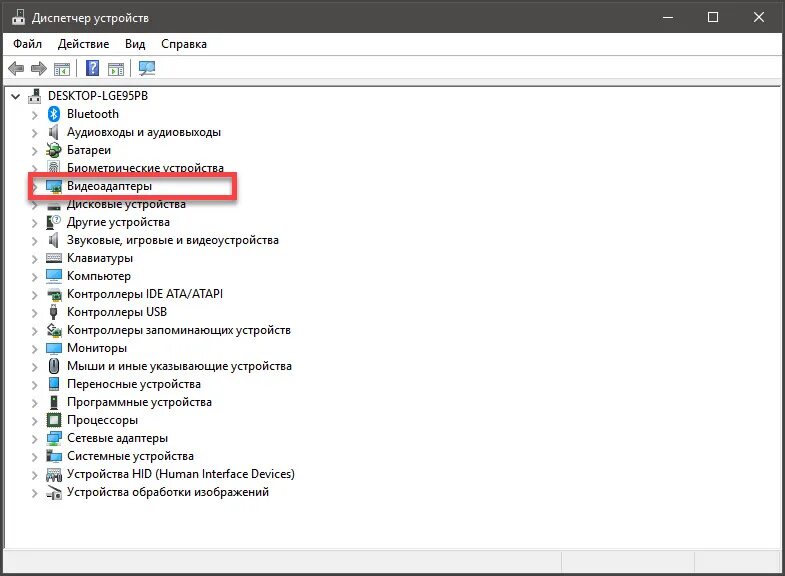Click the icon beside Контроллеры IDE ATA/ATAPI

pyautogui.click(x=54, y=294)
